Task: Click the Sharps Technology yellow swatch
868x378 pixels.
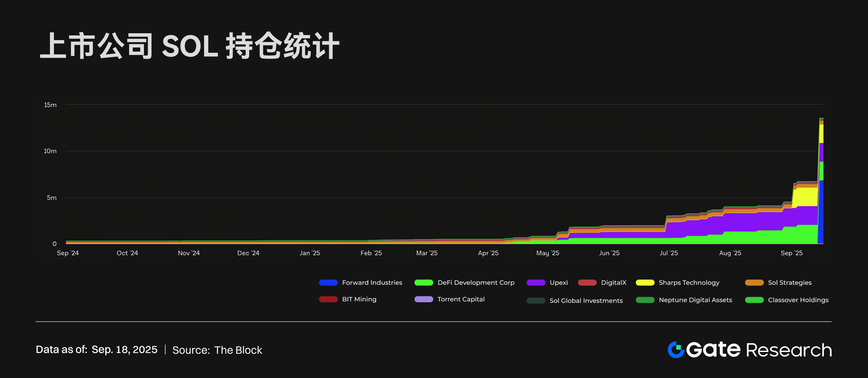Action: coord(645,283)
